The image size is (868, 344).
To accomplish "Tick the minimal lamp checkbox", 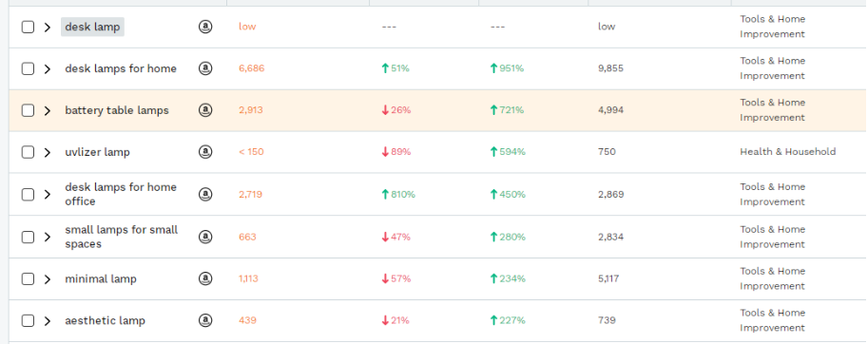I will click(x=28, y=278).
